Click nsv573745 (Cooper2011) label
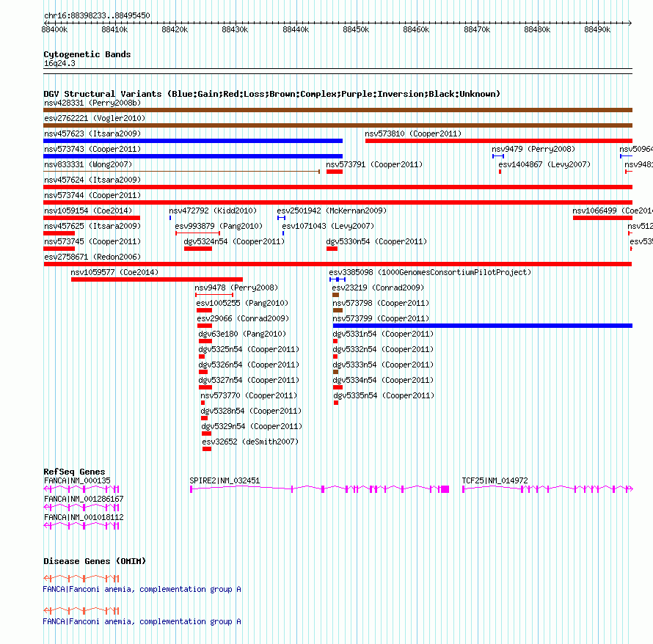This screenshot has width=653, height=644. coord(92,241)
